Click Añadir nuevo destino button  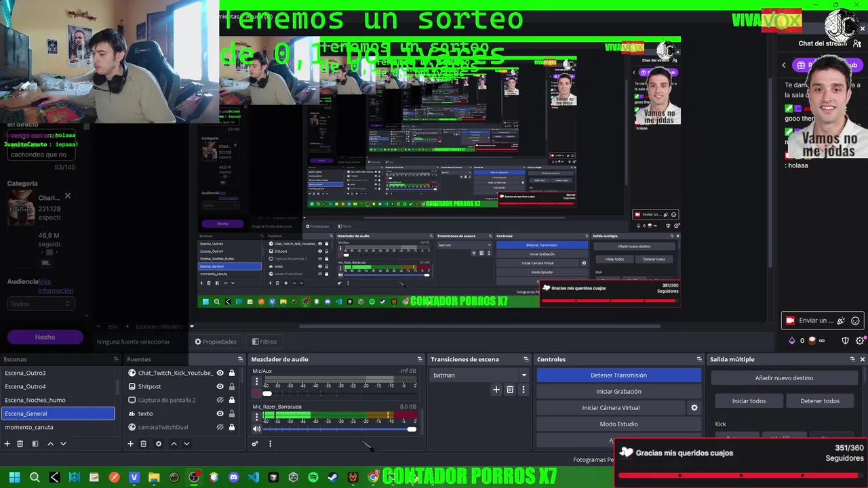(x=784, y=378)
